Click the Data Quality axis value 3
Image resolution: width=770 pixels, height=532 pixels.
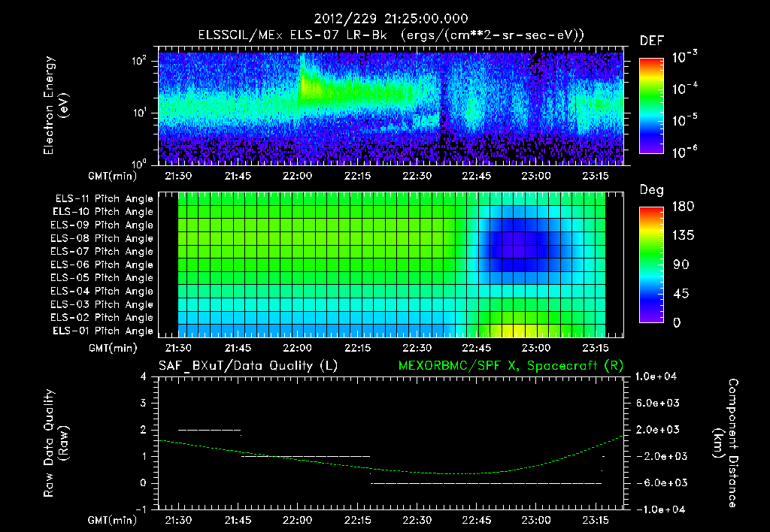pos(144,403)
